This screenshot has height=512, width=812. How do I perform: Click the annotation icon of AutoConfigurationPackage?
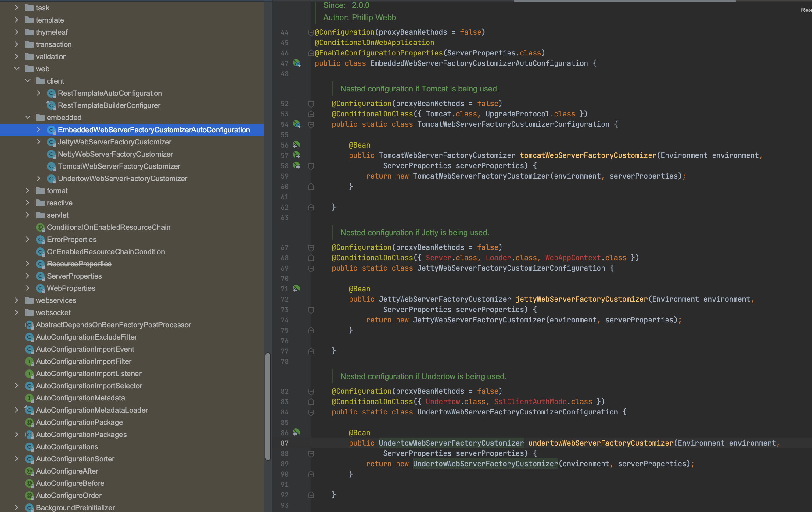pyautogui.click(x=29, y=422)
